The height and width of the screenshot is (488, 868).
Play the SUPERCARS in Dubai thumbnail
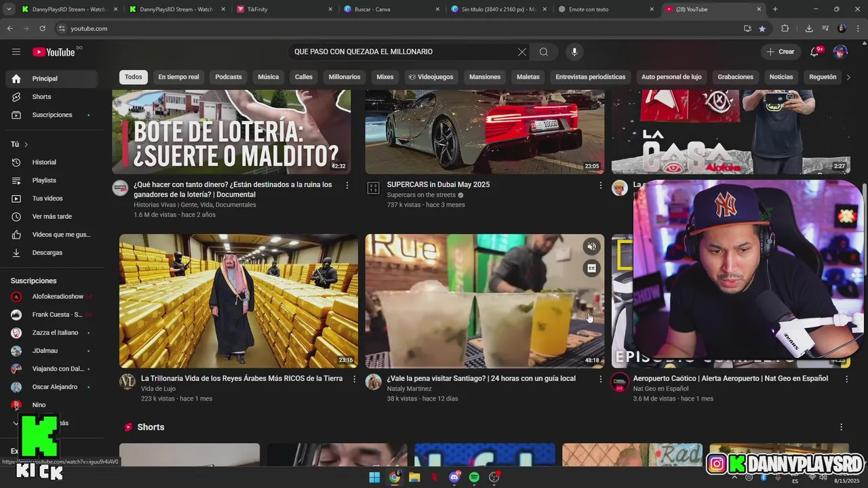pos(485,132)
